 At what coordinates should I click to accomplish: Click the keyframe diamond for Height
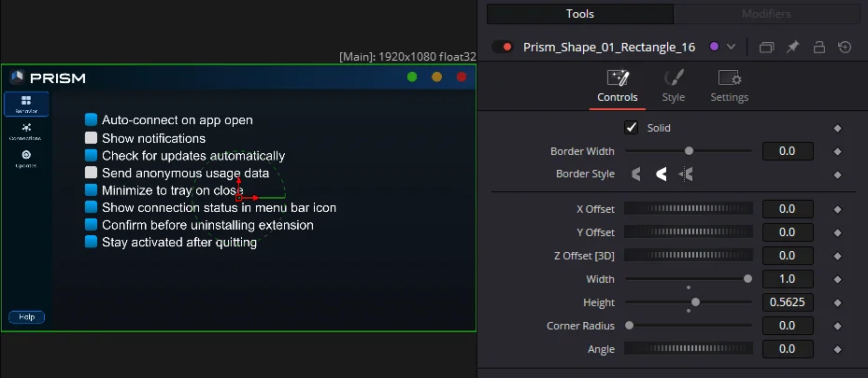(837, 302)
